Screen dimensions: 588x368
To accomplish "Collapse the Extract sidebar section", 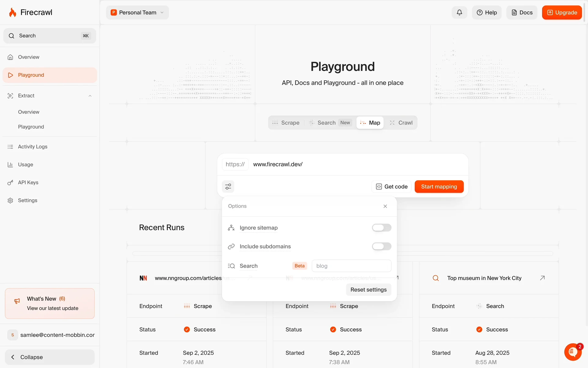I will (90, 96).
